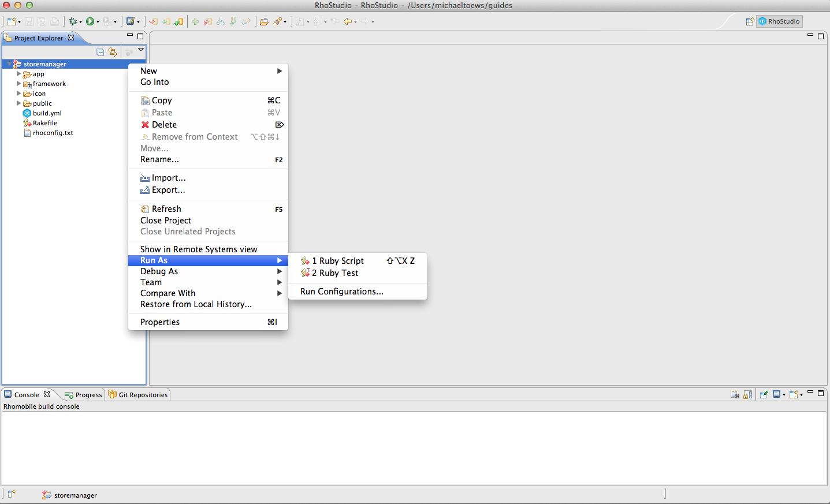Open Run Configurations... from submenu
Viewport: 830px width, 504px height.
click(358, 292)
